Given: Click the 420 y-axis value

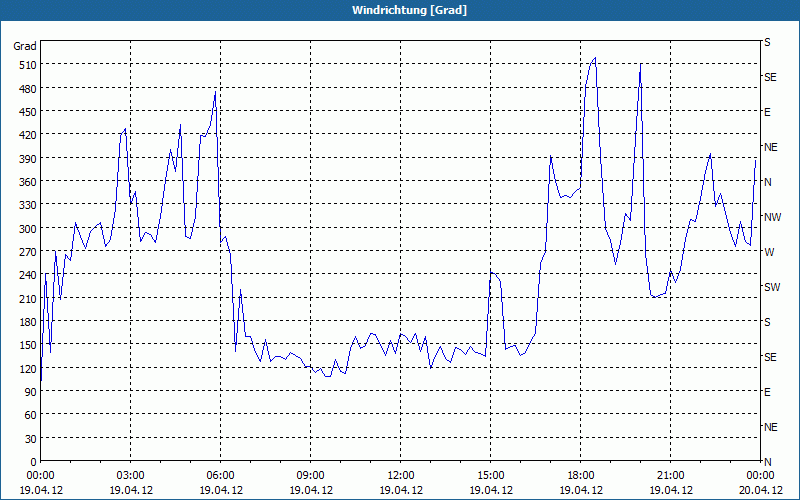Looking at the screenshot, I should point(28,135).
